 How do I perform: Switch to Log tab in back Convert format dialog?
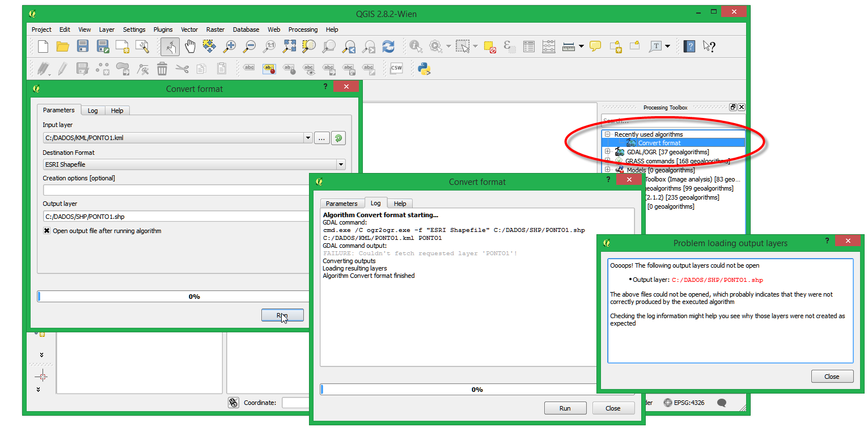92,111
